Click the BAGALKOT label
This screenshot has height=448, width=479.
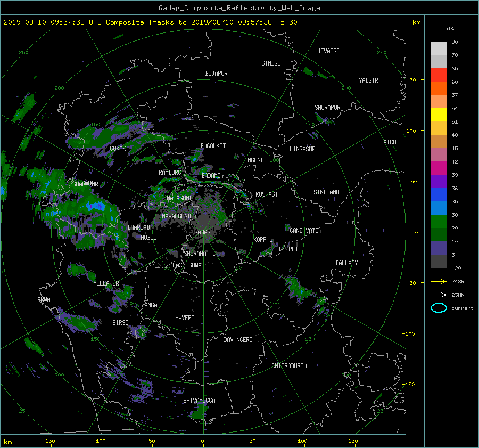tap(213, 146)
